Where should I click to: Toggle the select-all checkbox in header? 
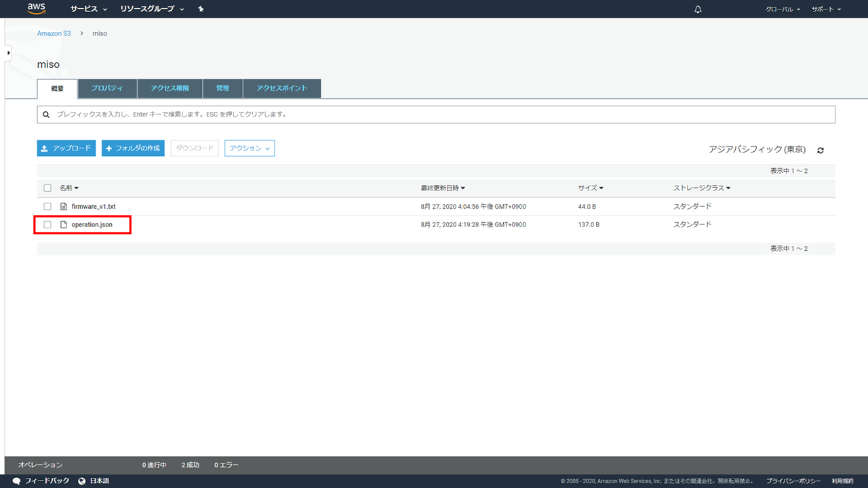pyautogui.click(x=47, y=188)
